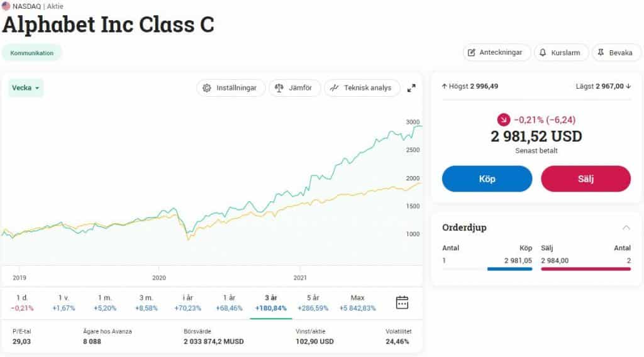Pin the stock with Bevaka
The width and height of the screenshot is (644, 357).
coord(616,53)
